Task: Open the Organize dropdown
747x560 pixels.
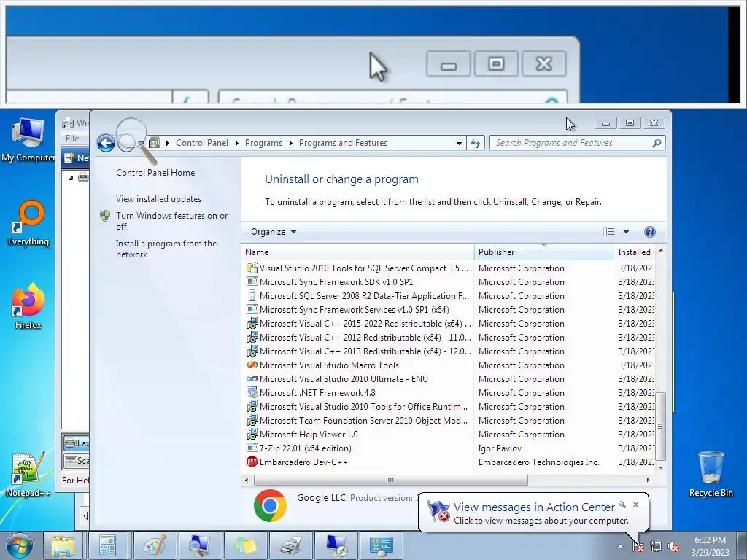Action: [274, 232]
